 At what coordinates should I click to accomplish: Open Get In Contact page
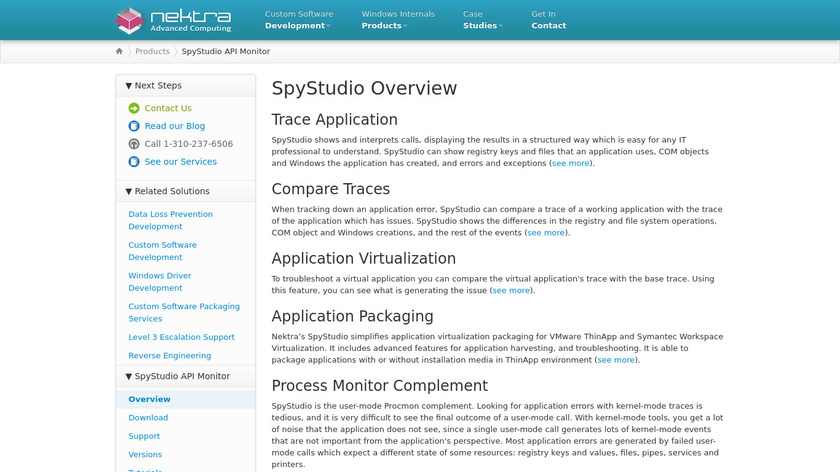point(549,20)
